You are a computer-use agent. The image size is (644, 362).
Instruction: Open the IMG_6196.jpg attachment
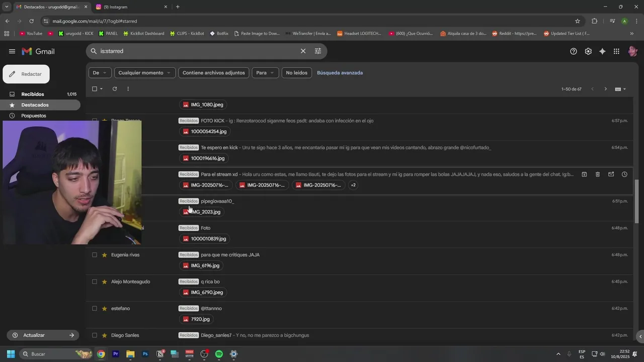click(x=201, y=265)
